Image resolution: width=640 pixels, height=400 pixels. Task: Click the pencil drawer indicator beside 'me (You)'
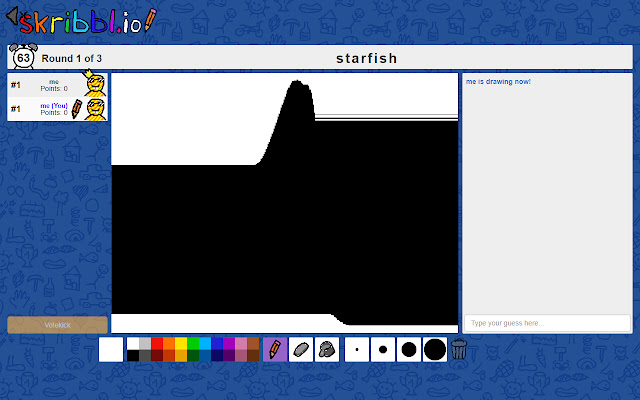tap(76, 109)
